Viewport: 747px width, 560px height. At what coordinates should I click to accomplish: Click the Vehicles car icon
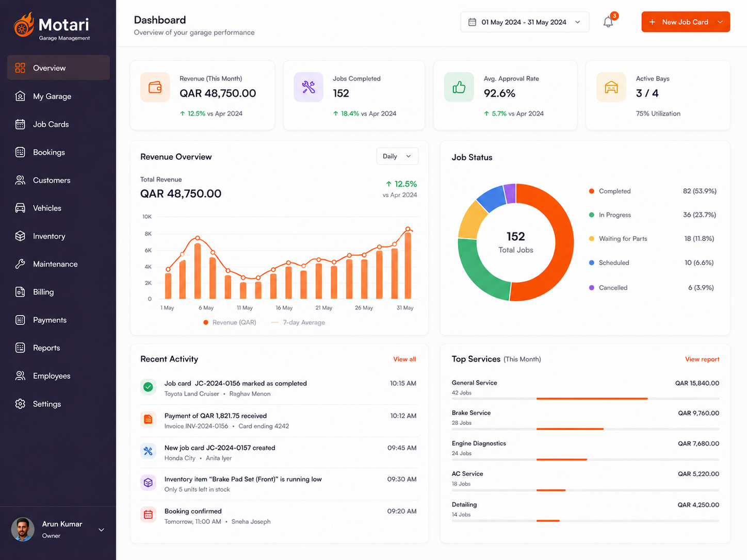point(20,208)
